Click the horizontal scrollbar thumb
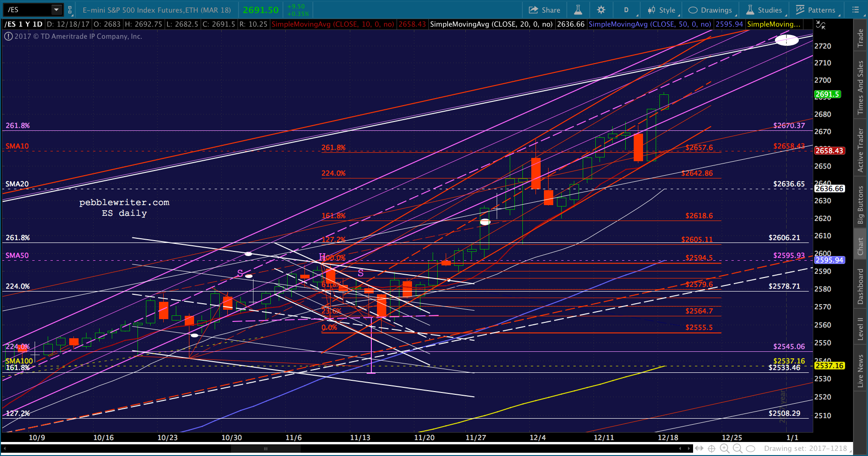868x456 pixels. [266, 449]
